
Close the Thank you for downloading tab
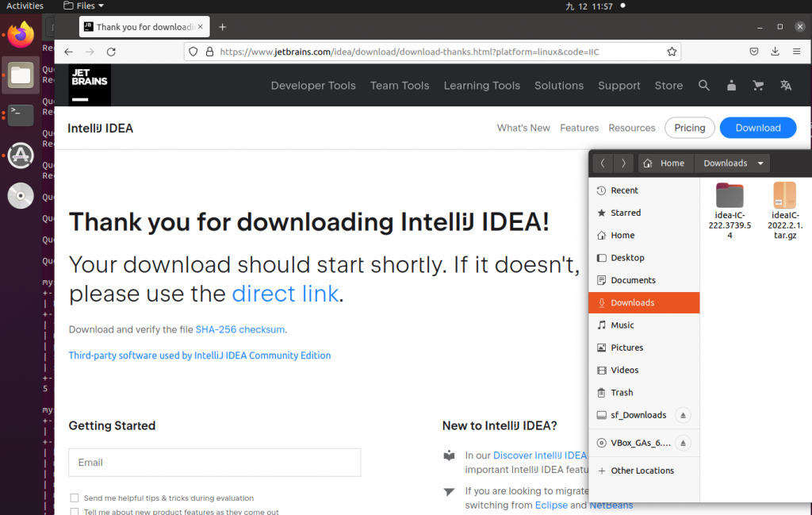tap(201, 27)
